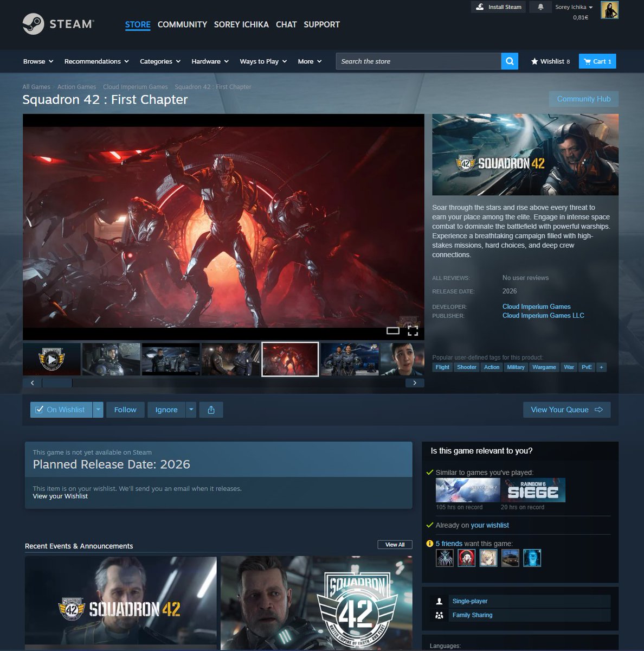
Task: Open second friend avatar with red frame
Action: [466, 558]
